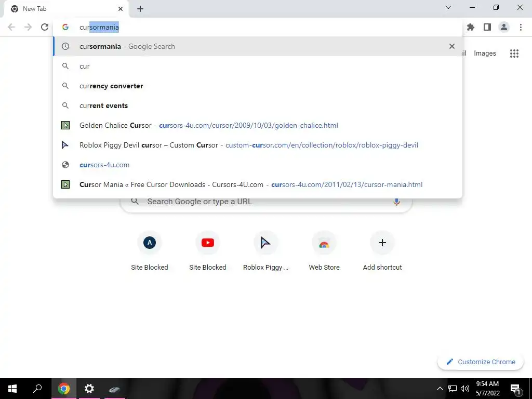This screenshot has height=399, width=532.
Task: Open the Golden Chalice Cursor suggestion
Action: 258,125
